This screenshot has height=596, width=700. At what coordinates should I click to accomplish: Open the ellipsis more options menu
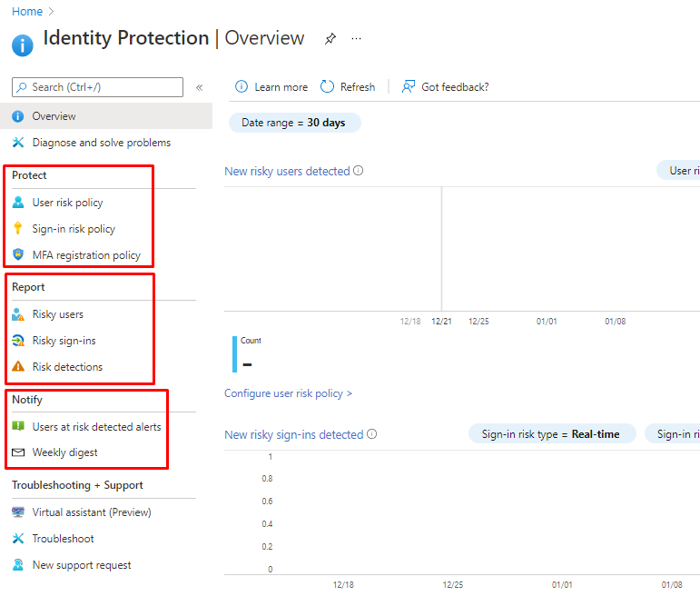tap(356, 39)
